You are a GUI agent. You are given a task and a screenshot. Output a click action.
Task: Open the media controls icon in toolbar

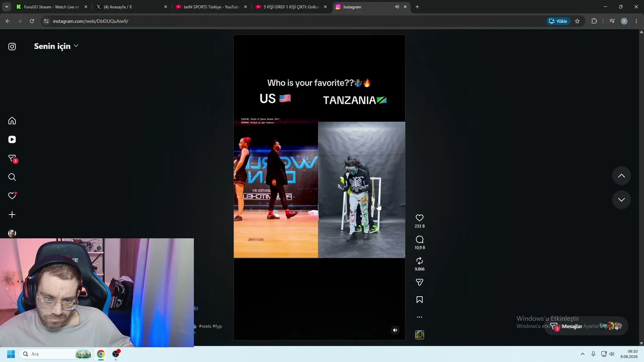click(x=612, y=21)
